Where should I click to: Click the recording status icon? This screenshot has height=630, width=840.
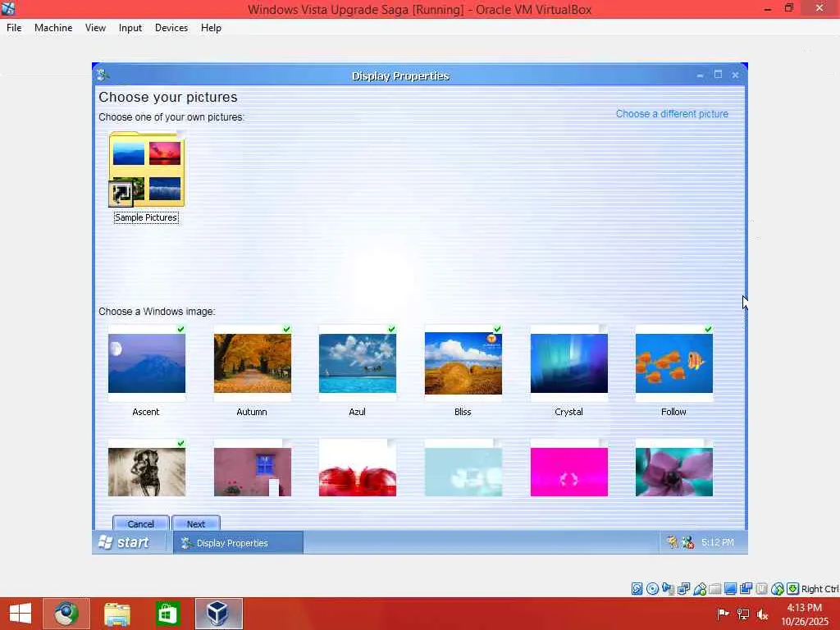(x=746, y=589)
